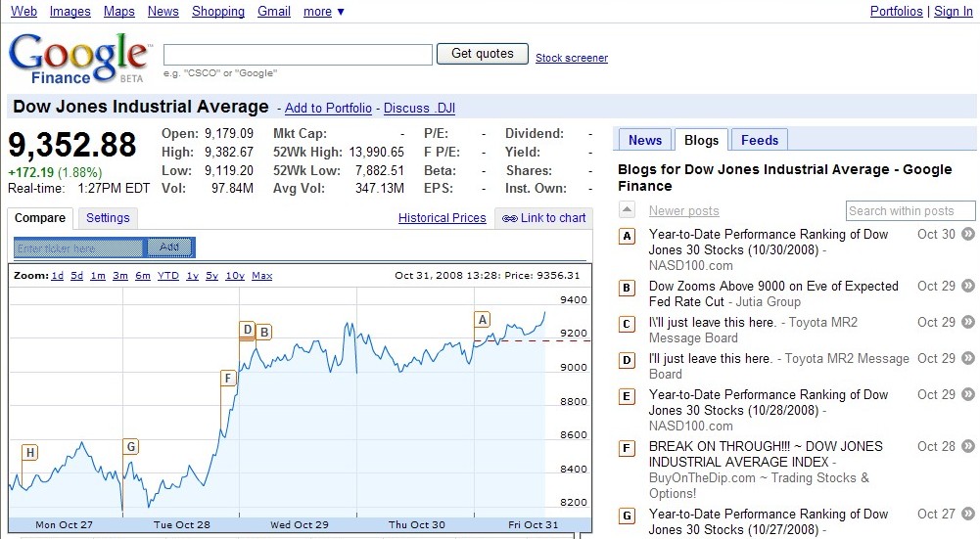Click the stock quote search field
The image size is (980, 539).
pyautogui.click(x=298, y=55)
